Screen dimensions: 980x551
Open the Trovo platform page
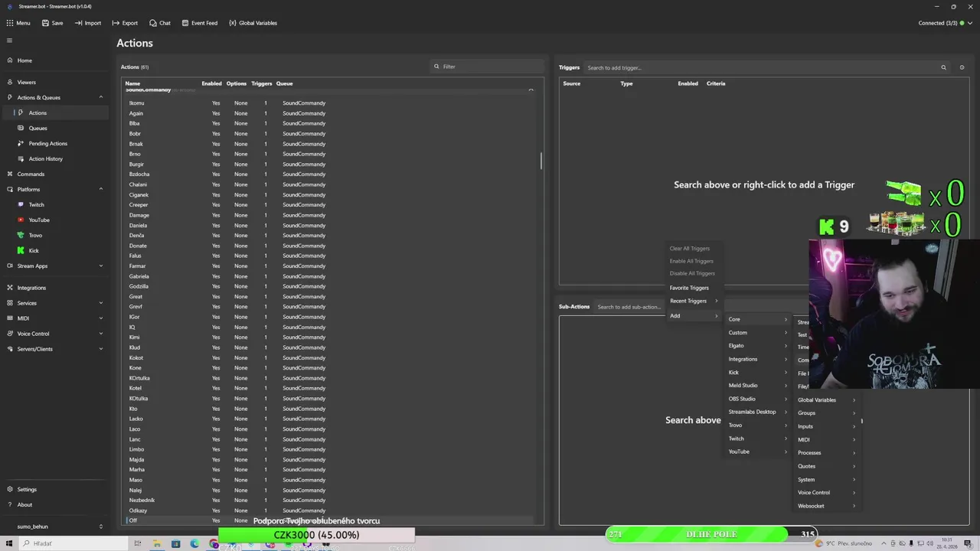click(x=35, y=235)
